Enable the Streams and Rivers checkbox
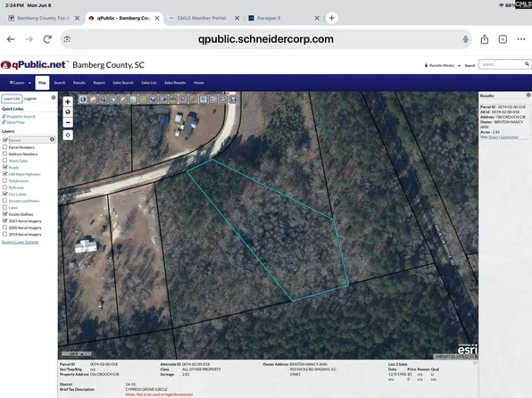 point(4,201)
